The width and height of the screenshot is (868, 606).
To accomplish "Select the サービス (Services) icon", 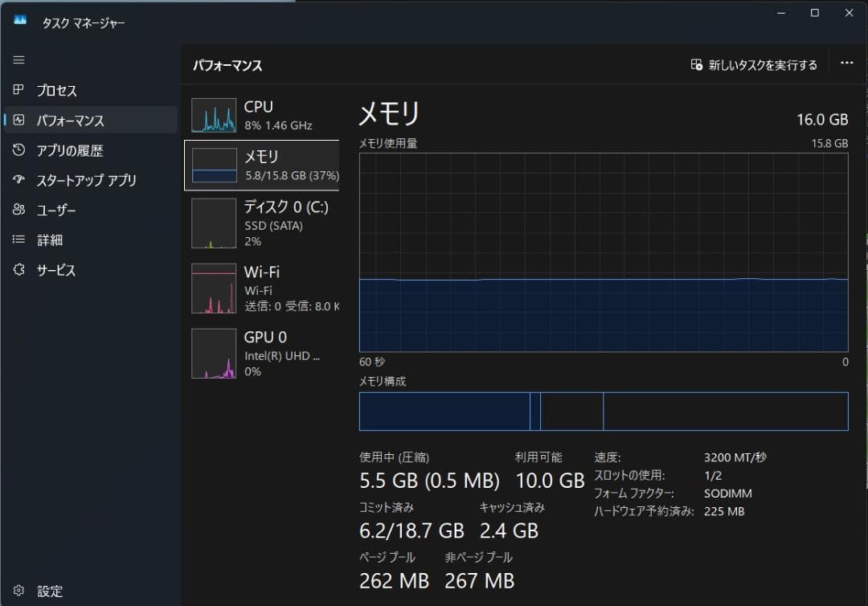I will coord(19,270).
